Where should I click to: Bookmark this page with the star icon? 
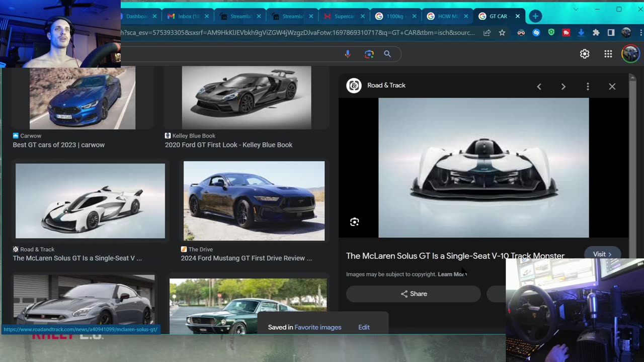[x=502, y=33]
